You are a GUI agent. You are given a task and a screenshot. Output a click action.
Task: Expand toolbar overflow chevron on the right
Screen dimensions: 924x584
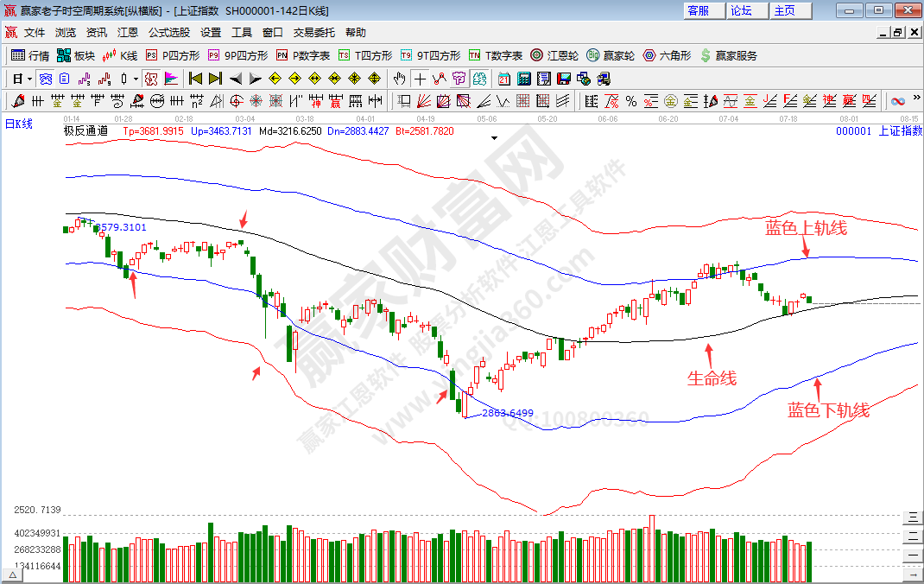coord(915,101)
